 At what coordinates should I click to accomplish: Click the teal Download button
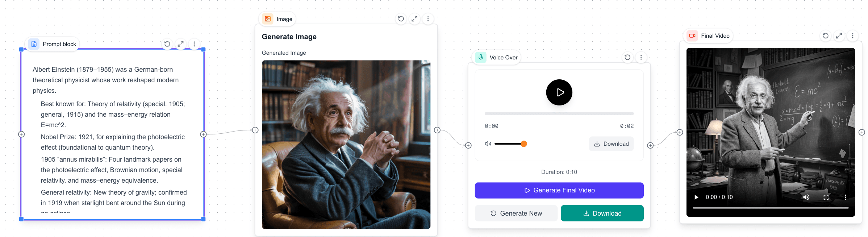coord(602,213)
